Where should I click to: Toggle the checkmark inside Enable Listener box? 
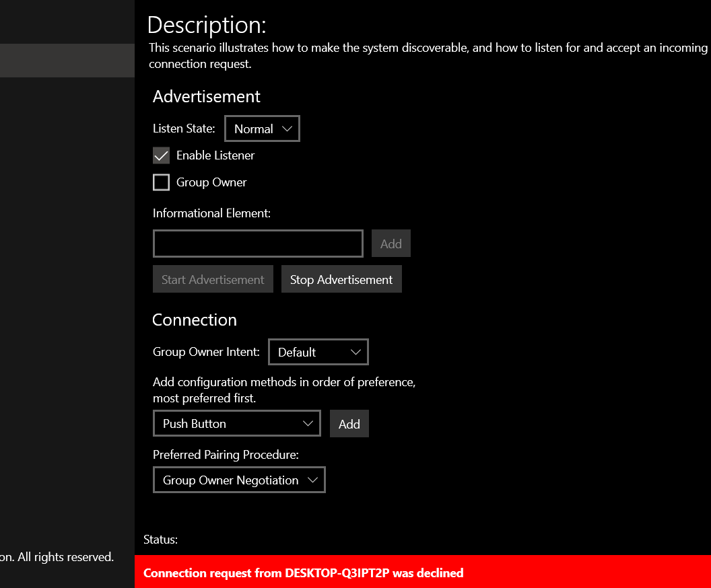pyautogui.click(x=161, y=155)
